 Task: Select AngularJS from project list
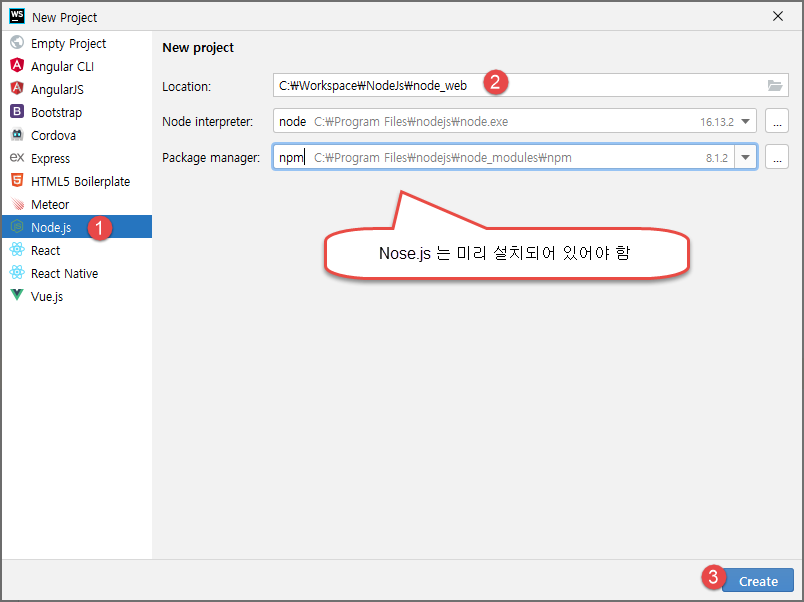tap(77, 89)
